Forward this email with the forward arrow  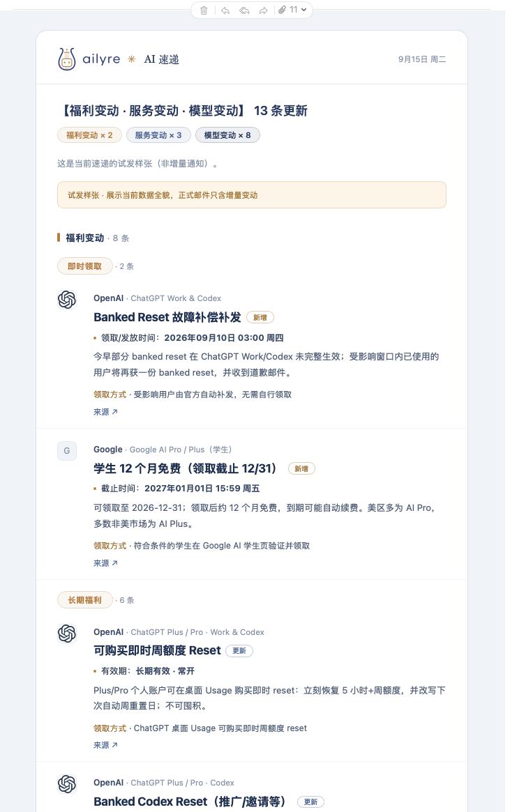[263, 10]
